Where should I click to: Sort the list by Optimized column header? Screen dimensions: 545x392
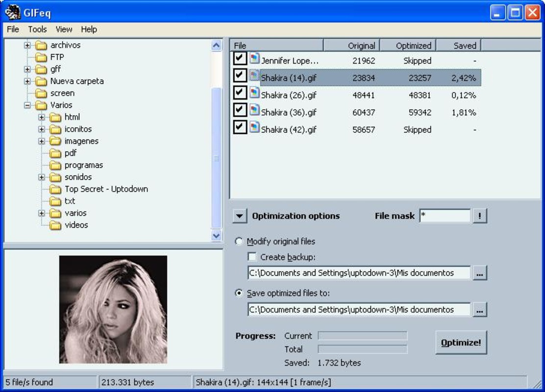pos(408,46)
